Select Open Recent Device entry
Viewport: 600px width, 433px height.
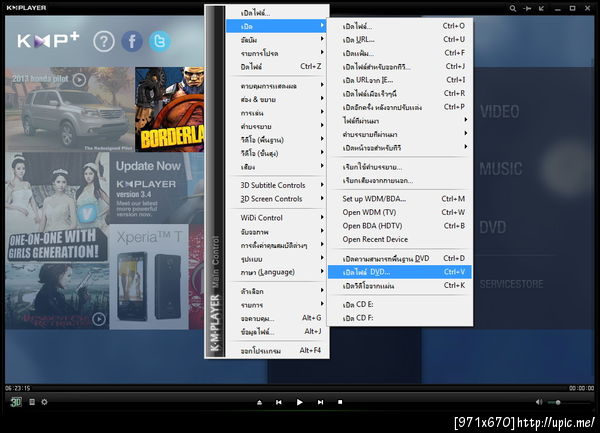[x=399, y=239]
